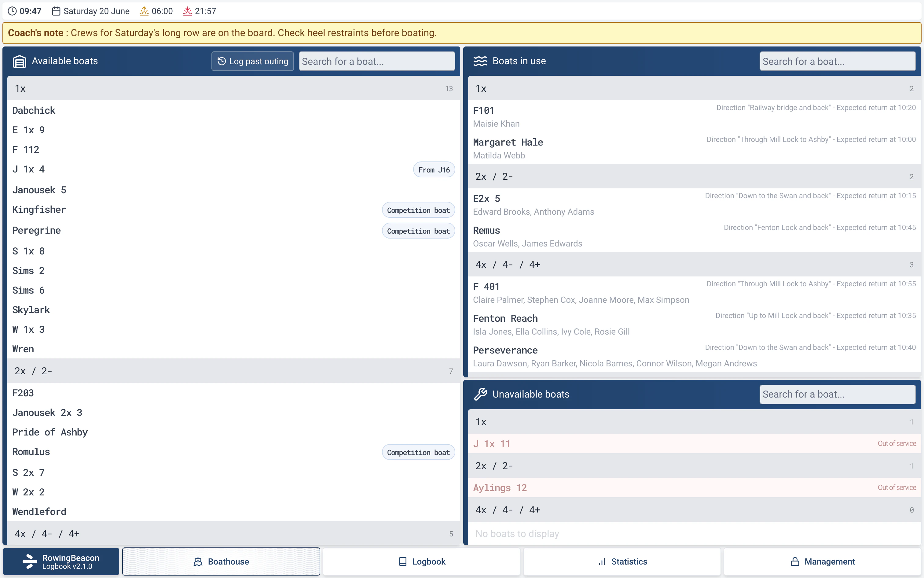The width and height of the screenshot is (924, 578).
Task: Click the sunset icon beside 21:57
Action: coord(187,11)
